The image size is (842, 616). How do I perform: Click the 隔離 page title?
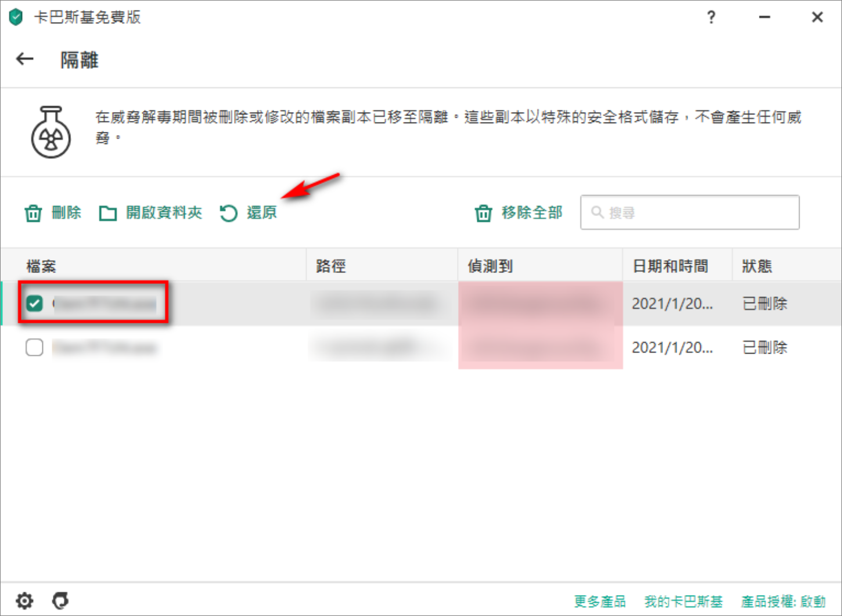click(80, 60)
